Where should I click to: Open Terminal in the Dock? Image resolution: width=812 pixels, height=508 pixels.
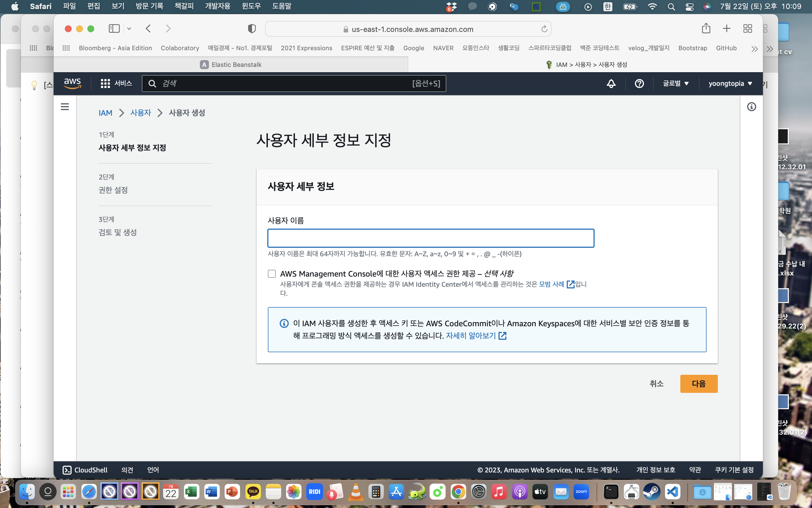pos(611,492)
